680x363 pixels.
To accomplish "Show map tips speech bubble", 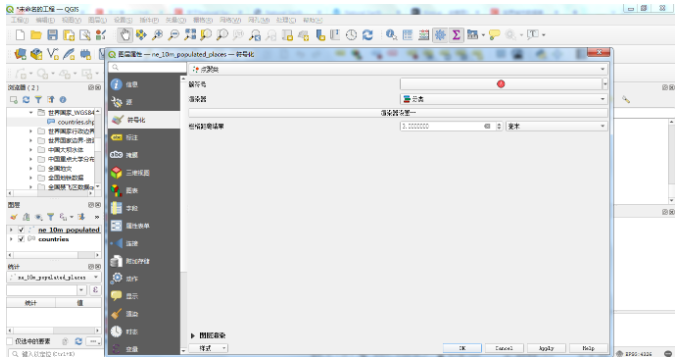I will coord(494,35).
